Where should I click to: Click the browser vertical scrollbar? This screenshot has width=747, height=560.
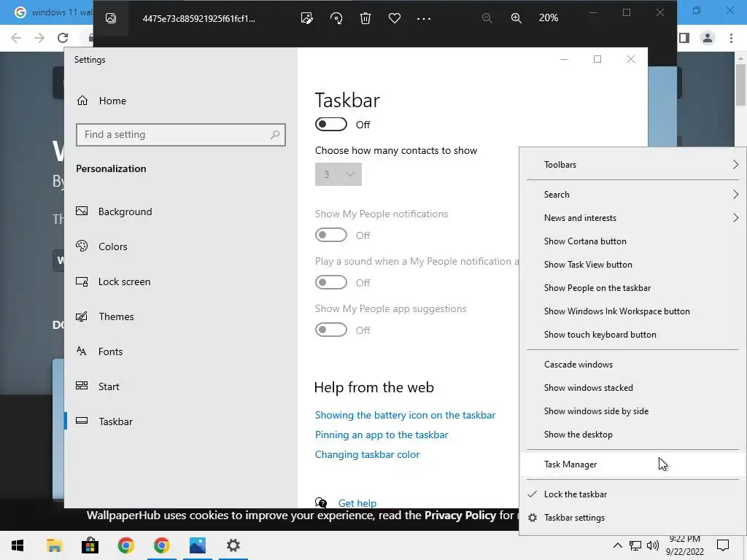[x=740, y=85]
